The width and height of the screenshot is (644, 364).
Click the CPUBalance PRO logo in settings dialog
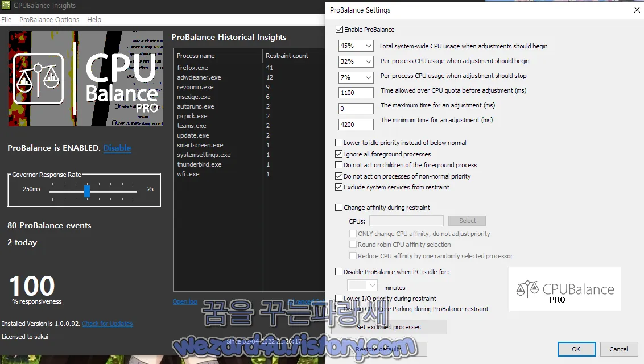pos(565,289)
